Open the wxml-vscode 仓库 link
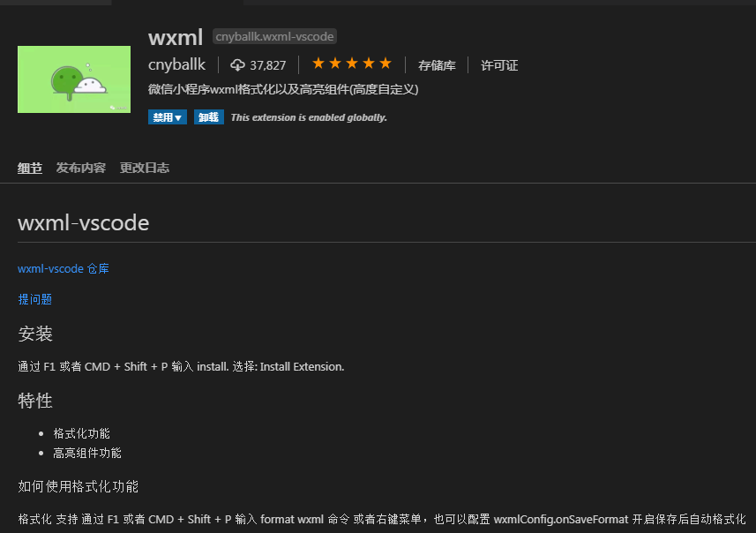The image size is (756, 533). [64, 268]
